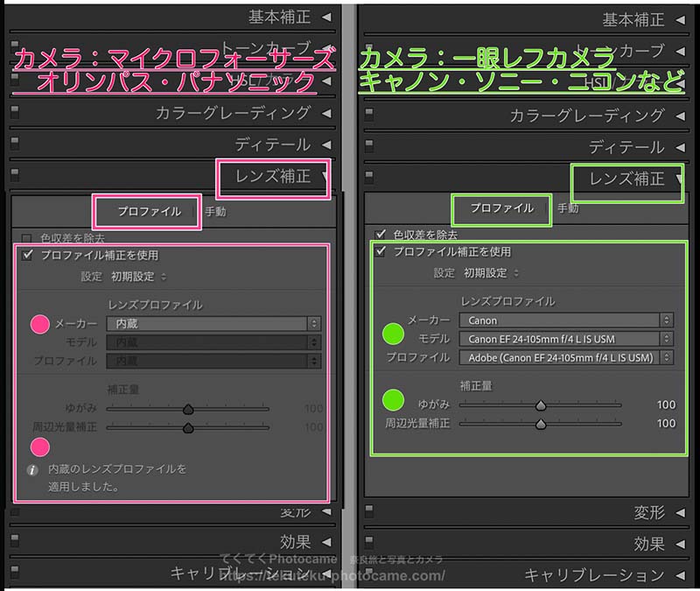The image size is (700, 591).
Task: Expand ディテール panel in right screenshot
Action: 681,147
